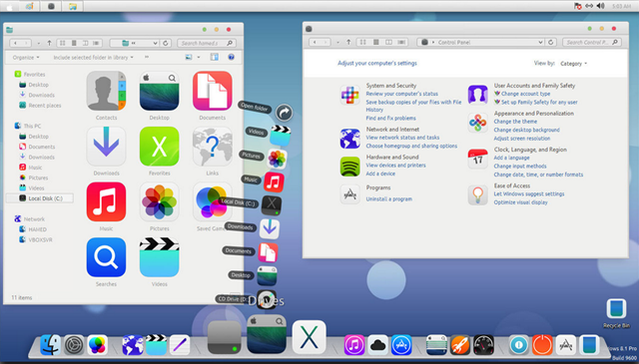
Task: Click the Network and Internet globe icon
Action: click(350, 139)
